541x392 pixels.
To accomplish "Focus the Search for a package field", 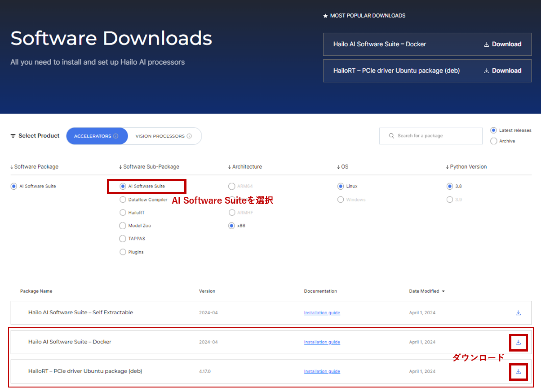I will [x=430, y=136].
